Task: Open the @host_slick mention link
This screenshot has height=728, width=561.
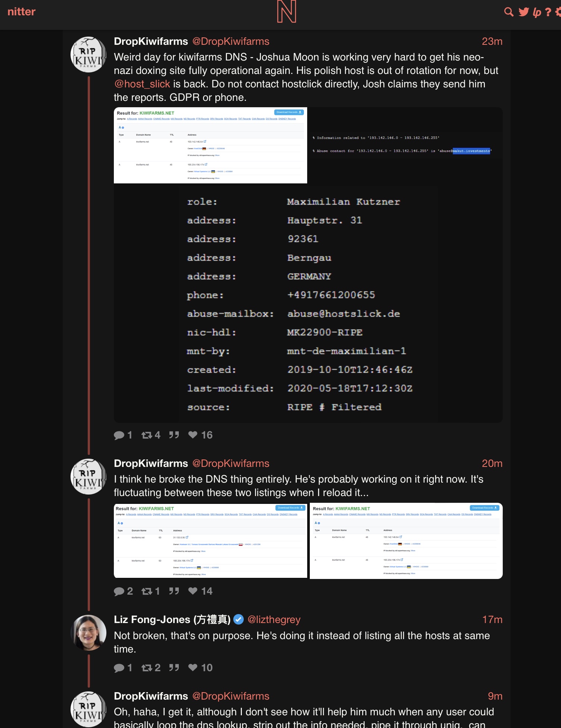Action: 142,84
